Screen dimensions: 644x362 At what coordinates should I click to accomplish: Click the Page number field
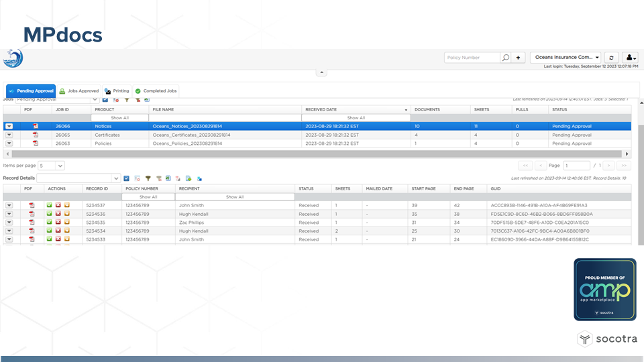(x=576, y=166)
